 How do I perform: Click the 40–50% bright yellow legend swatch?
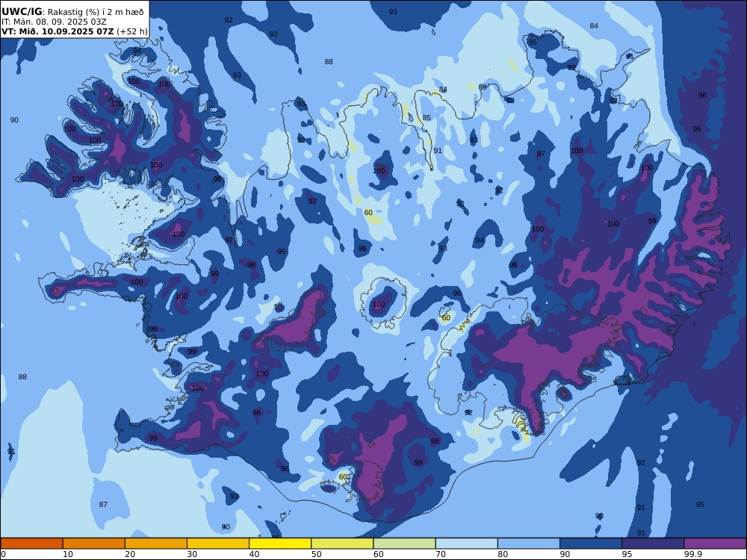click(280, 544)
